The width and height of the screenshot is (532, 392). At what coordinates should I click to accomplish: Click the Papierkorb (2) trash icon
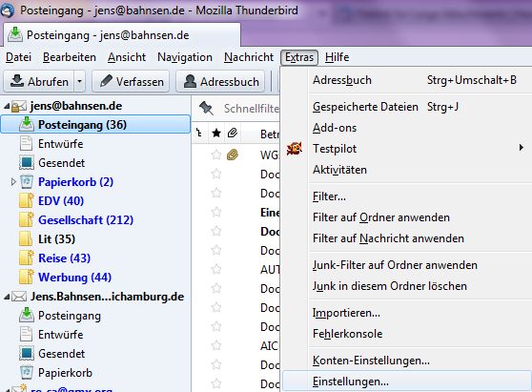(27, 181)
